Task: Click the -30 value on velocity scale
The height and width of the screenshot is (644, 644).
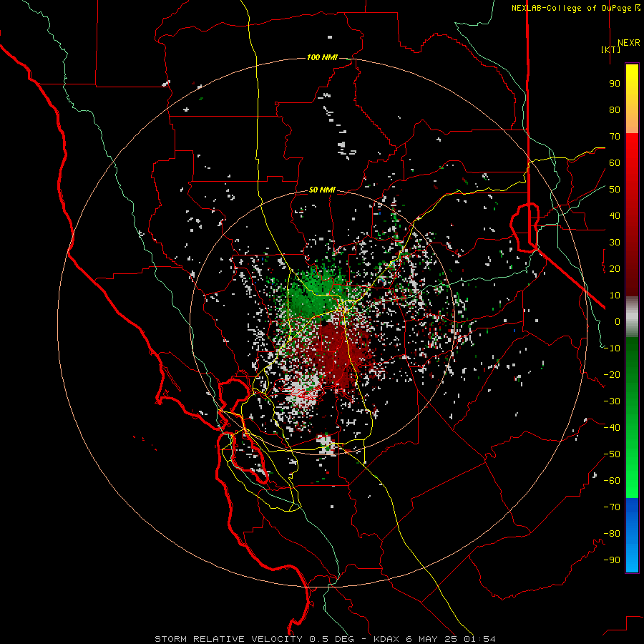Action: point(612,401)
